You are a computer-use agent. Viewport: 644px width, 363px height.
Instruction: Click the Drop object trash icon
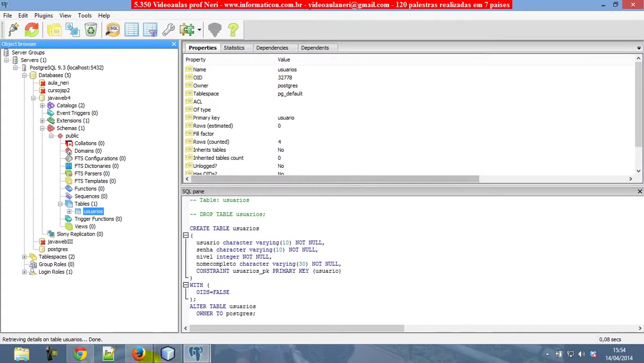coord(91,30)
